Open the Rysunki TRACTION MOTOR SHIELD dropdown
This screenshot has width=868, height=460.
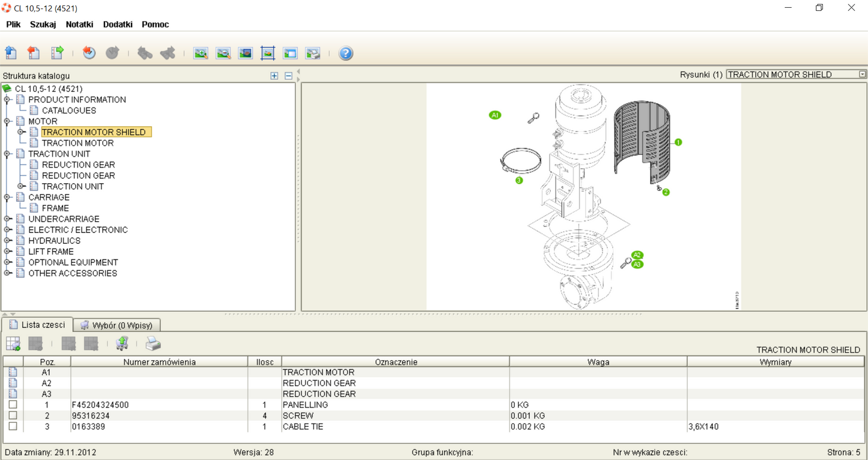(x=862, y=74)
